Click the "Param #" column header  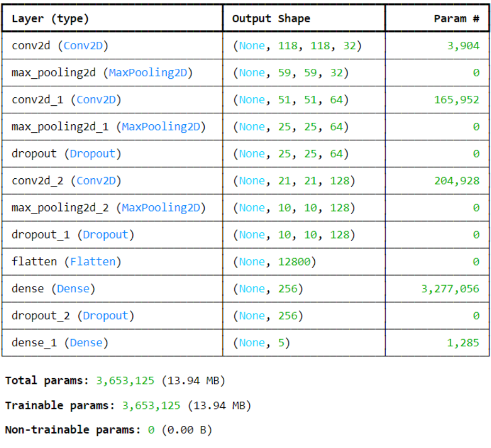(456, 19)
